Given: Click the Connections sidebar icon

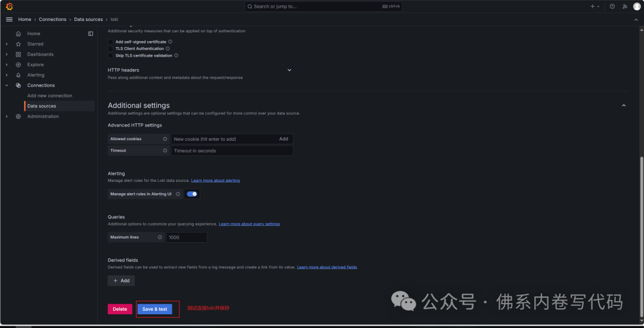Looking at the screenshot, I should pyautogui.click(x=18, y=85).
